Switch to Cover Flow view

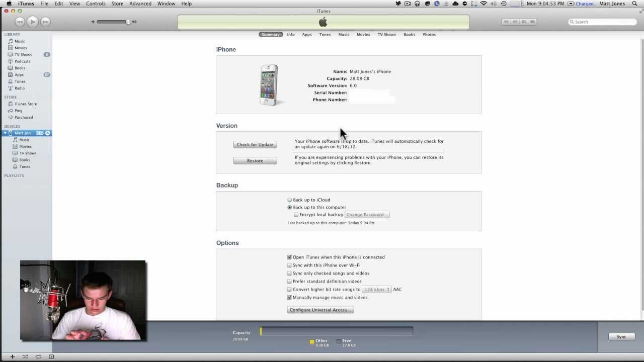(x=532, y=22)
